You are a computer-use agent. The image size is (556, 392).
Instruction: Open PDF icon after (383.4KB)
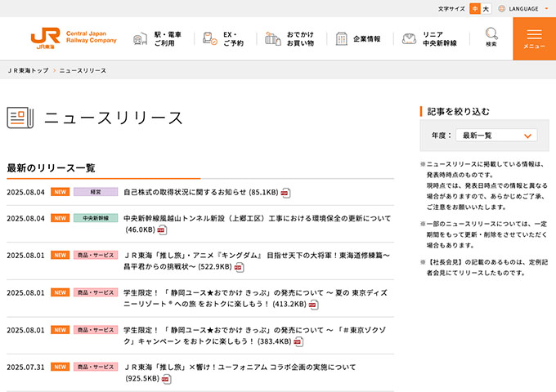click(x=298, y=342)
